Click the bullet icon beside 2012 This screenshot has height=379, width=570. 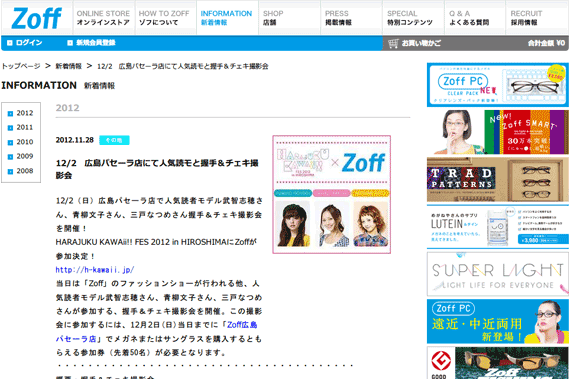10,114
